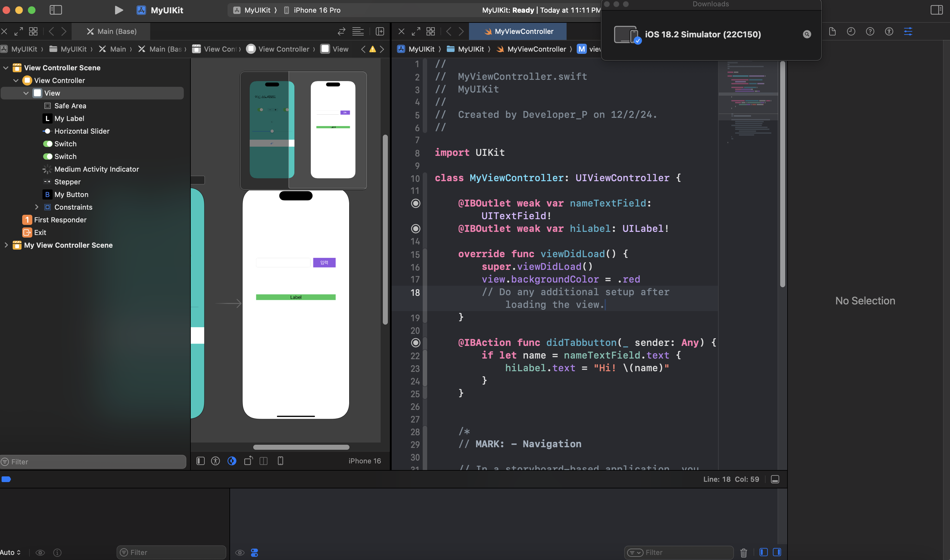Expand My View Controller Scene
The width and height of the screenshot is (950, 560).
tap(6, 245)
